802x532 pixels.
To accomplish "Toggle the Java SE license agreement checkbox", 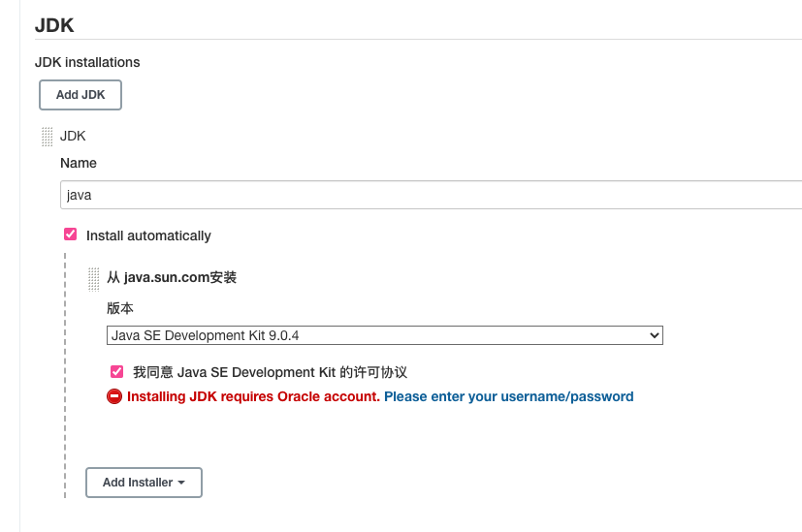I will pyautogui.click(x=116, y=371).
